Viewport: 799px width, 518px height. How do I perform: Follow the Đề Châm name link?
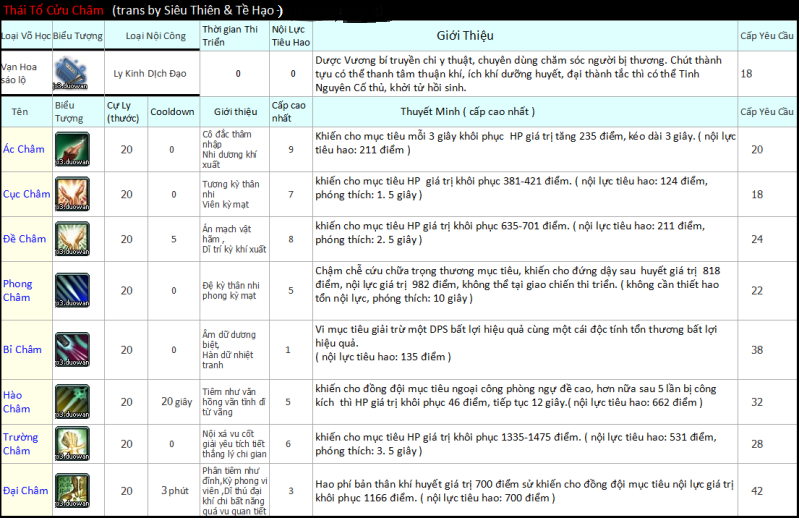coord(24,239)
